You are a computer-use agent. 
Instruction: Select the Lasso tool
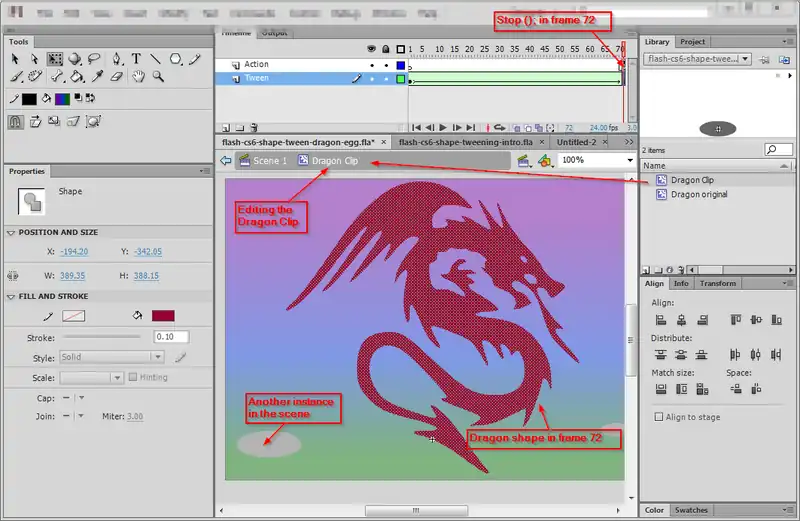coord(94,59)
